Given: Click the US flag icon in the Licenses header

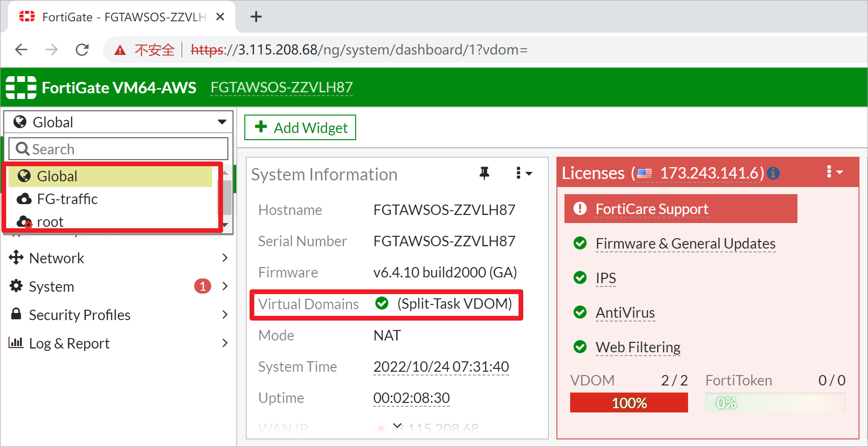Looking at the screenshot, I should click(x=644, y=173).
